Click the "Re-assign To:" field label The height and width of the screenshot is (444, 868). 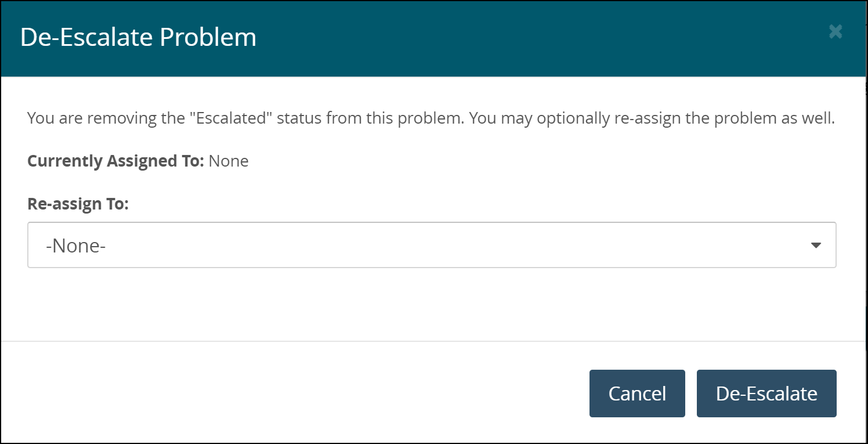click(x=78, y=204)
